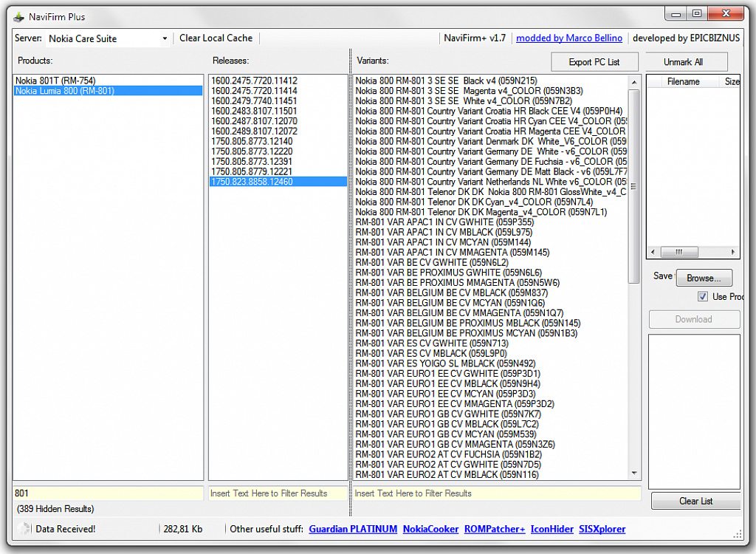Click the Variants list scroll up arrow
The width and height of the screenshot is (756, 554).
coord(634,82)
